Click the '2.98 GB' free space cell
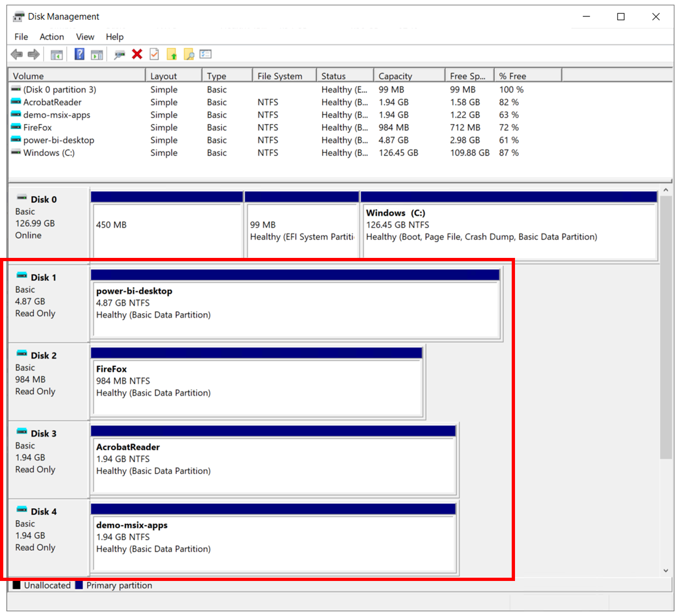This screenshot has width=681, height=616. tap(465, 140)
